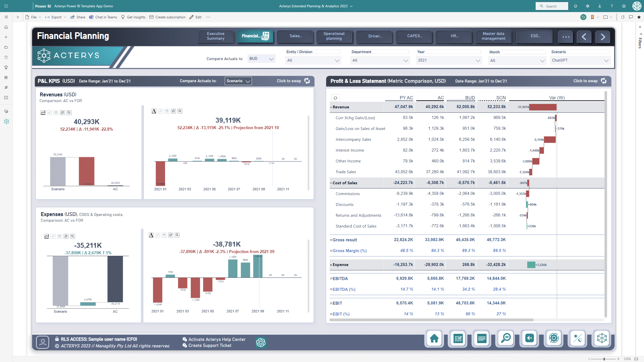
Task: Click zoom icon above Revenues 40,293K chart
Action: click(x=69, y=113)
